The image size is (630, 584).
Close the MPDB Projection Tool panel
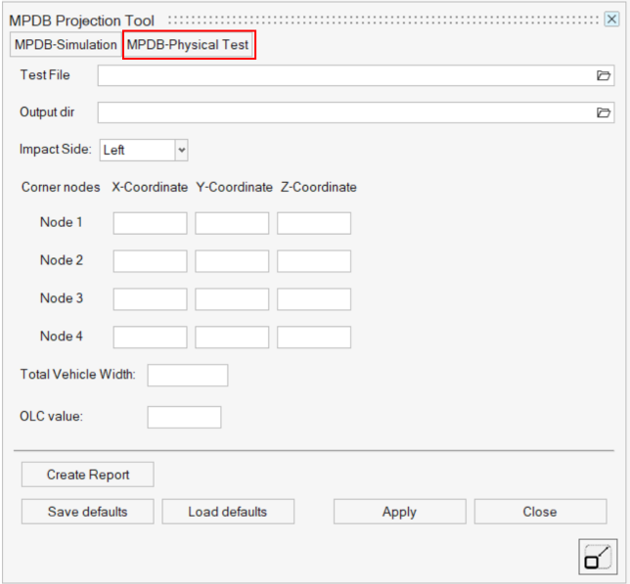click(x=612, y=19)
